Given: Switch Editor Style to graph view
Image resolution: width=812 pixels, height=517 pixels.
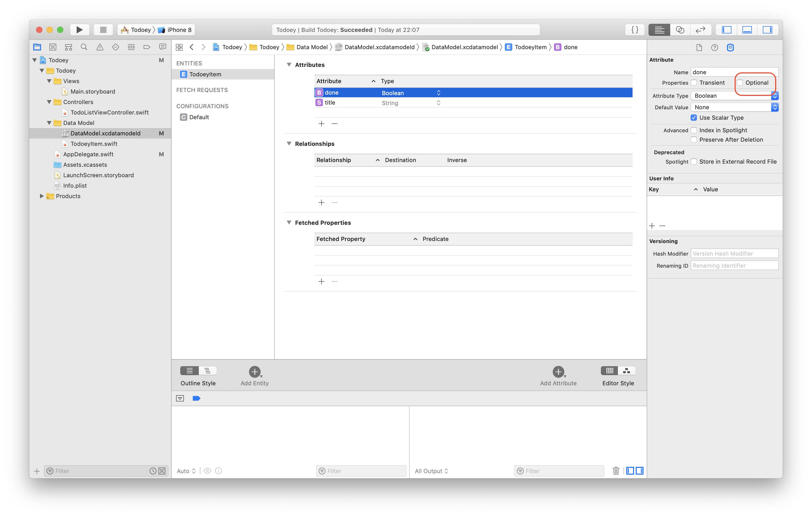Looking at the screenshot, I should coord(627,371).
